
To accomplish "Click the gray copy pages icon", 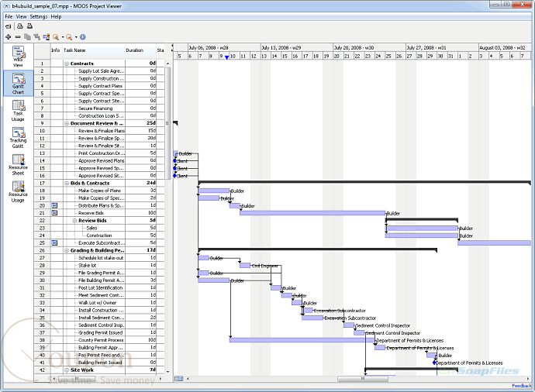I will (x=27, y=37).
